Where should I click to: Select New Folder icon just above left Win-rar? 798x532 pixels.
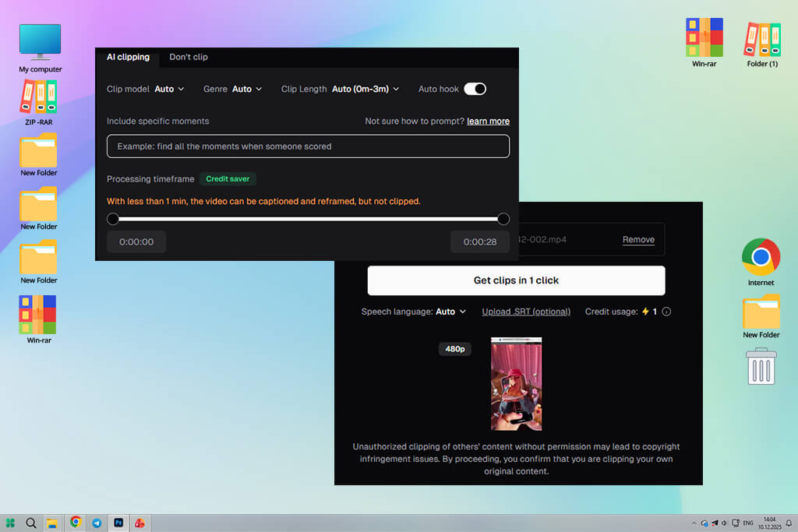[39, 262]
